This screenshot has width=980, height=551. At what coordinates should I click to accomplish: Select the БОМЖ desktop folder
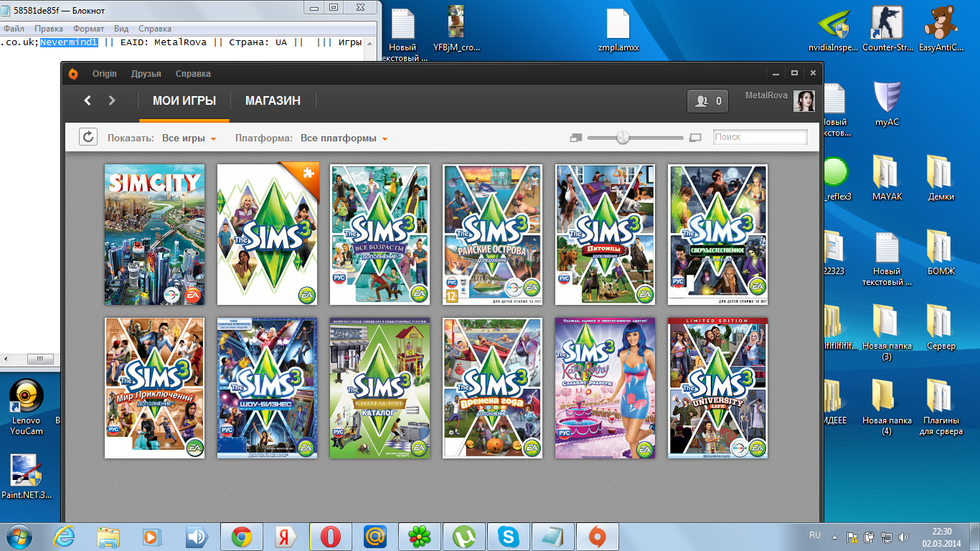[x=941, y=252]
